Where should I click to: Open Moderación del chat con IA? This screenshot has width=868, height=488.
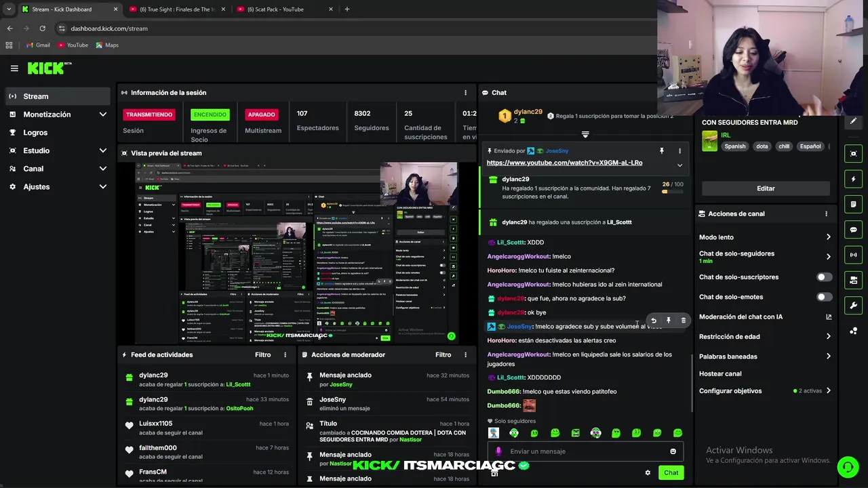765,317
